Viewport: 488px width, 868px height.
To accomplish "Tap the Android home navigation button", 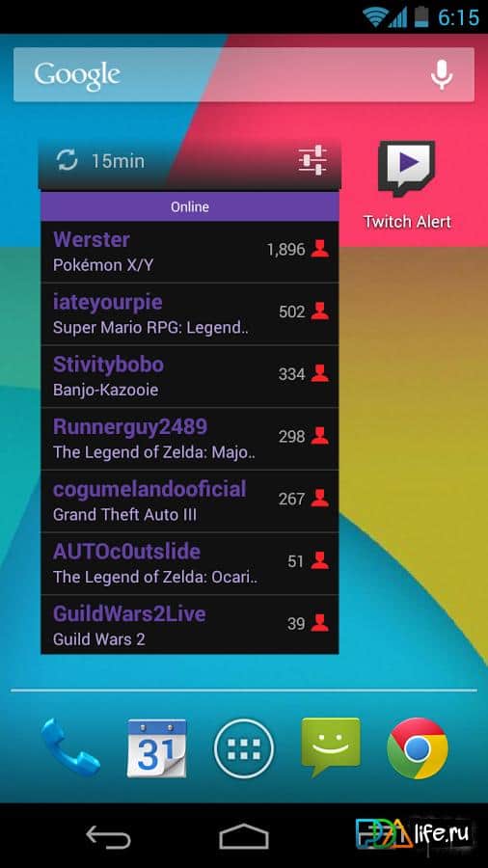I will (x=243, y=836).
